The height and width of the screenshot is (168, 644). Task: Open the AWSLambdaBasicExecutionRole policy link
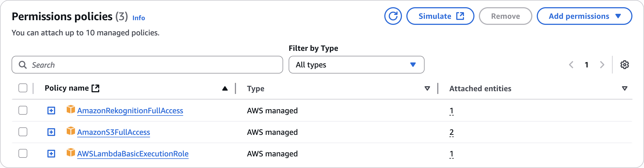(x=133, y=154)
